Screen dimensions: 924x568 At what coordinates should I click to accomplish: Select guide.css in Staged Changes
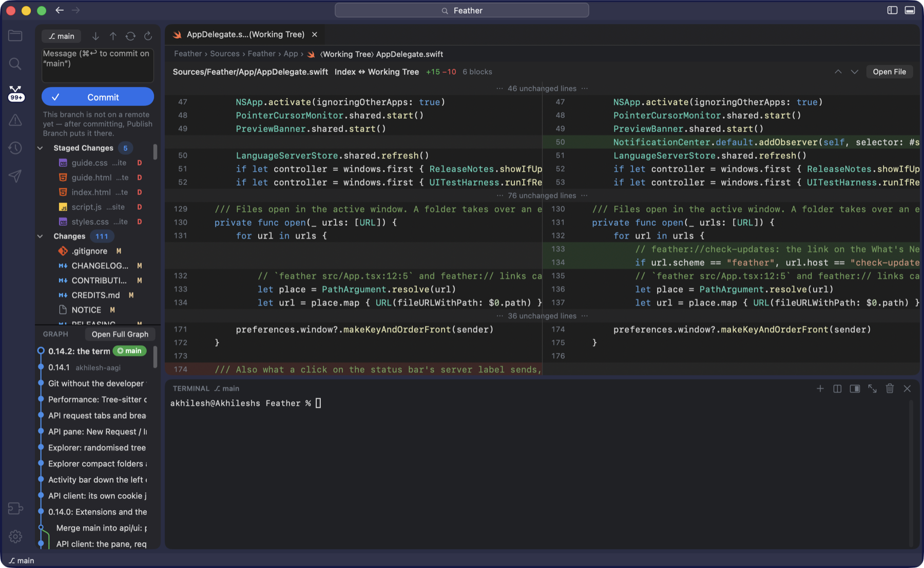(98, 163)
